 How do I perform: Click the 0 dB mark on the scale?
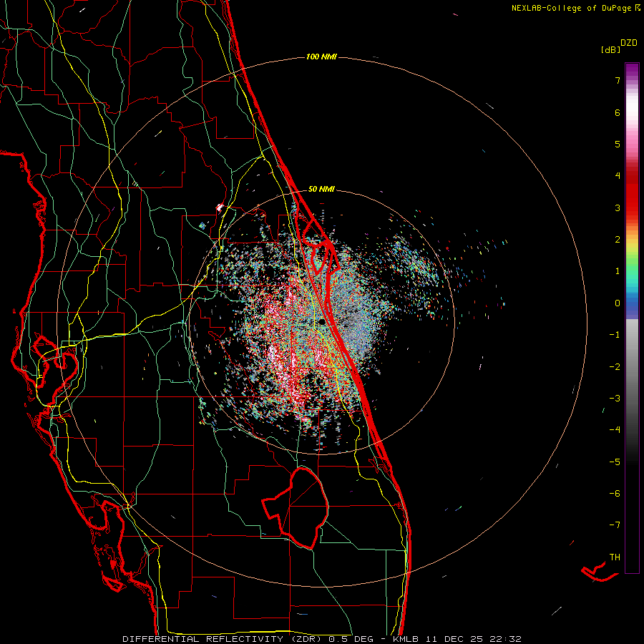[x=618, y=303]
